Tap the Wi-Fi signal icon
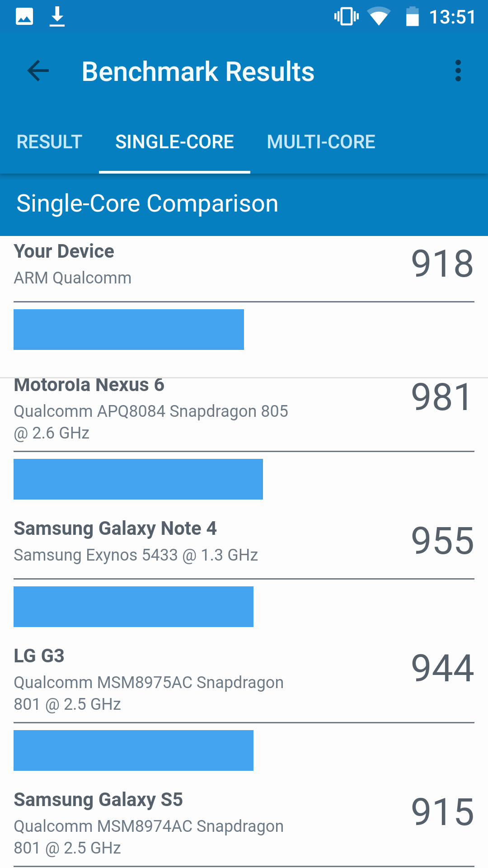The height and width of the screenshot is (868, 488). [x=379, y=17]
